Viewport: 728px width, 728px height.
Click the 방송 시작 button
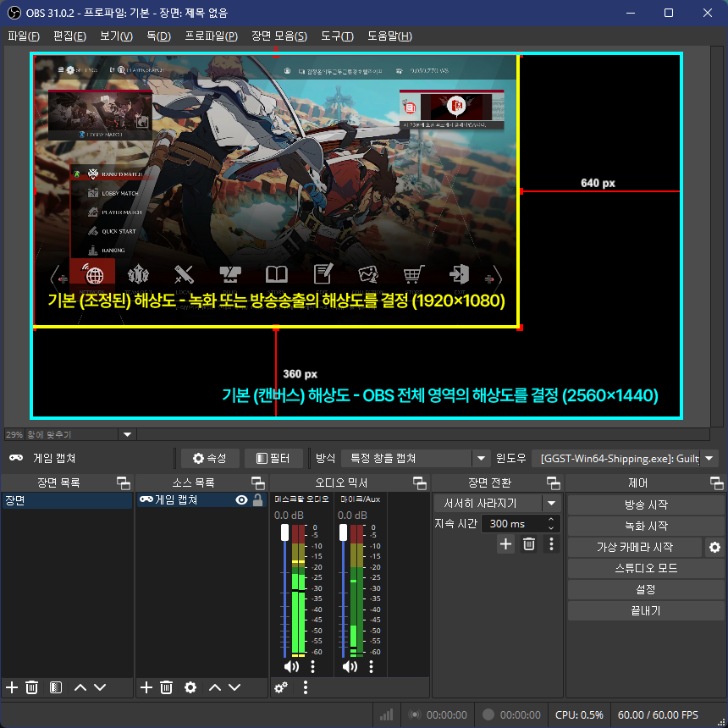[646, 505]
